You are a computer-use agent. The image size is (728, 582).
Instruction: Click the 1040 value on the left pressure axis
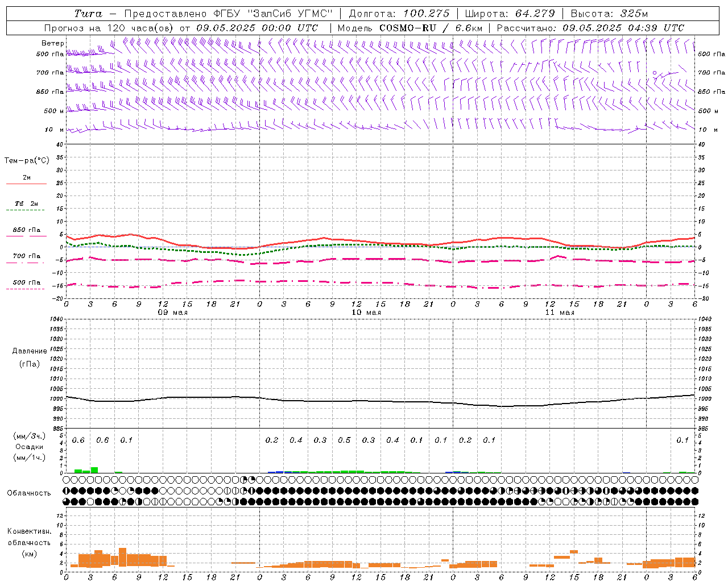tap(56, 319)
